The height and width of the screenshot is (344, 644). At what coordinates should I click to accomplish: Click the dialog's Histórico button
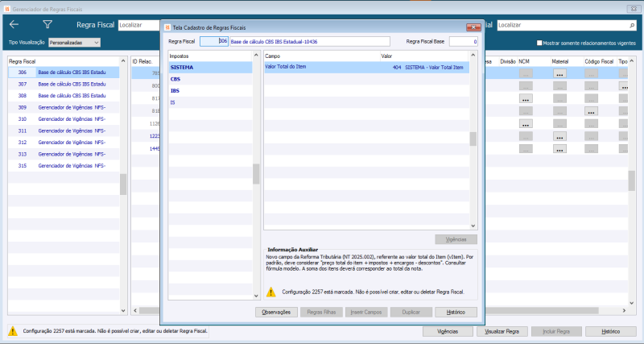point(456,313)
